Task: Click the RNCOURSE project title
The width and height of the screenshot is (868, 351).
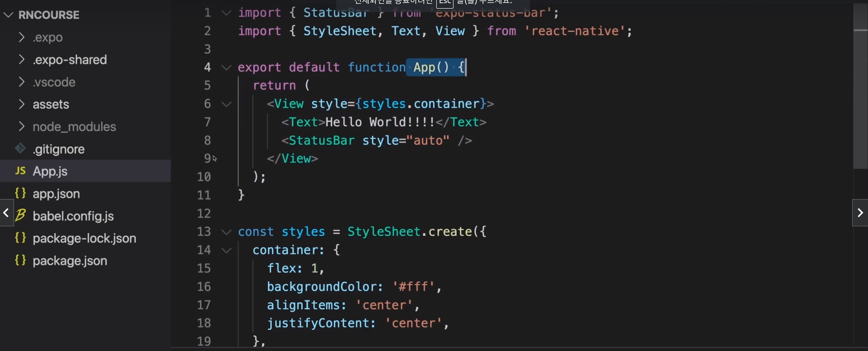Action: coord(49,15)
